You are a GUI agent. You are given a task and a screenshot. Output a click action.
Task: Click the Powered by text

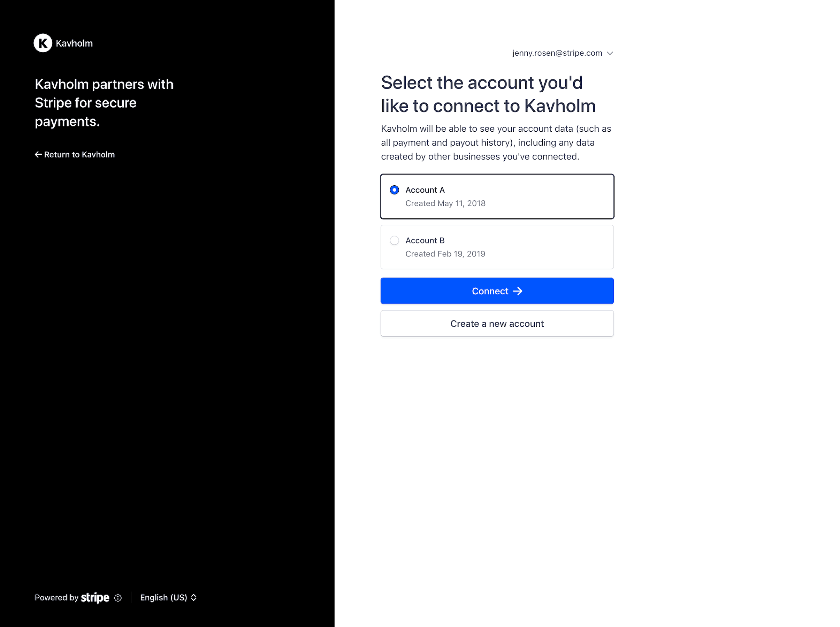(56, 597)
